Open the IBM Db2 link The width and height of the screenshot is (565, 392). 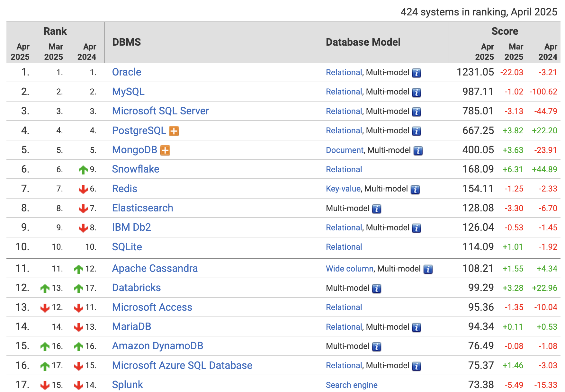click(x=131, y=227)
